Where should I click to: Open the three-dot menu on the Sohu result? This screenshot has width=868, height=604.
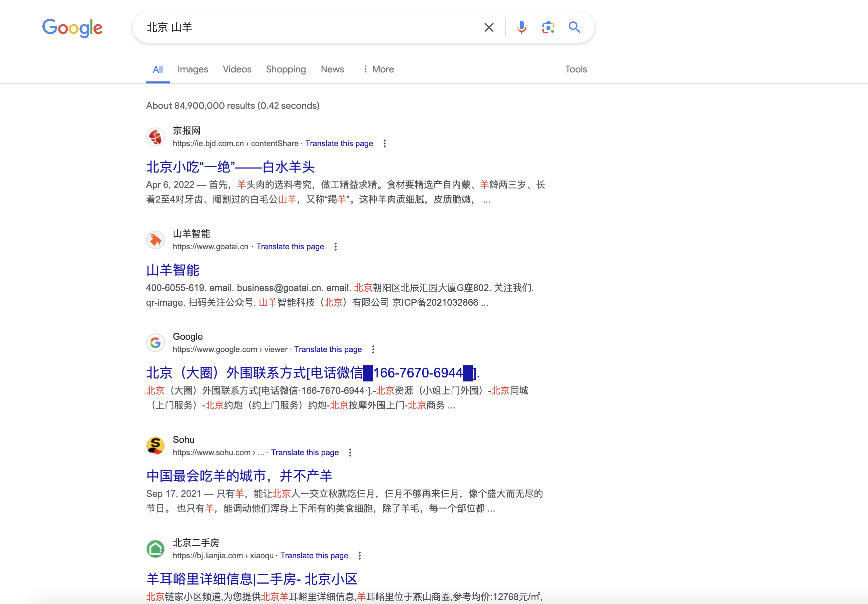(350, 452)
